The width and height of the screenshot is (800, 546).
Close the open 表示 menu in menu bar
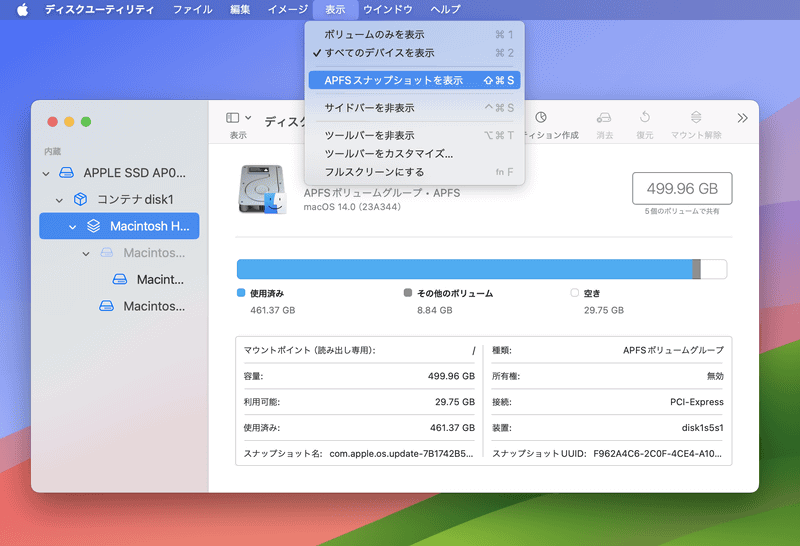[335, 9]
